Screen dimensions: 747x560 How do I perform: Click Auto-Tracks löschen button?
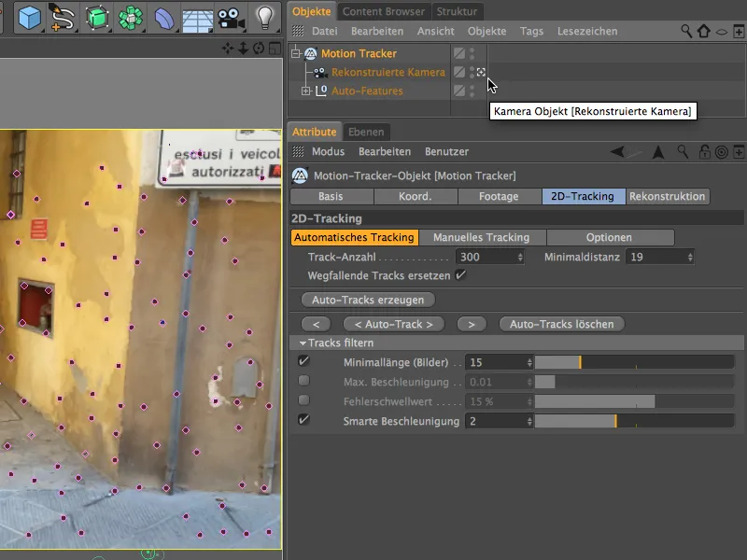pos(561,324)
